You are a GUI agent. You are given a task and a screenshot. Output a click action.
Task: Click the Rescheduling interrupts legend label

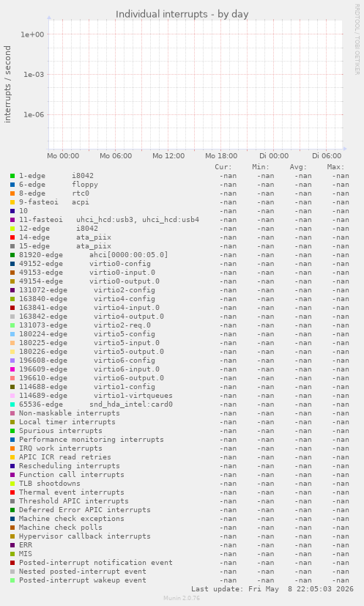pos(70,466)
